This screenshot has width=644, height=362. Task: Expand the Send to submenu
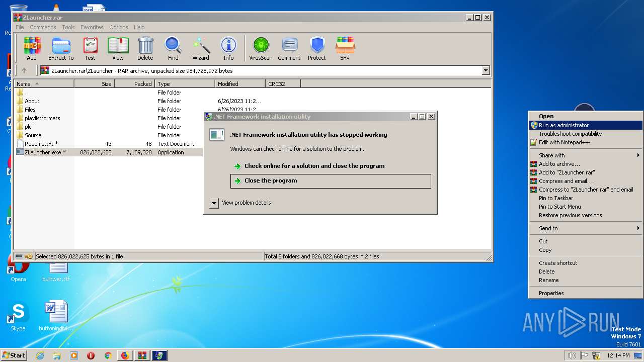click(586, 228)
